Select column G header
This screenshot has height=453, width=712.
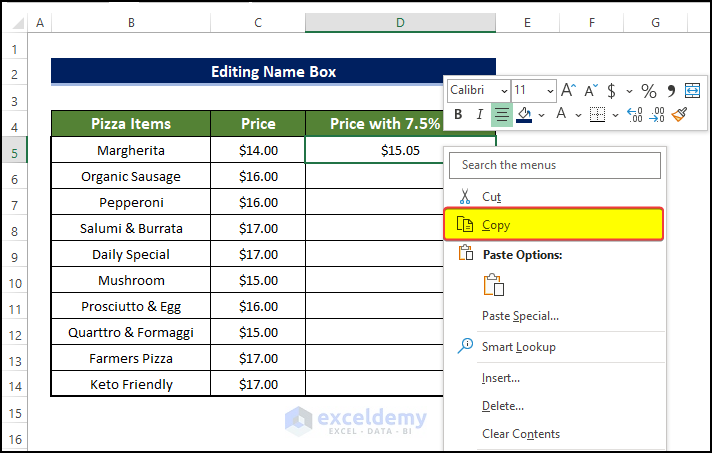pos(655,23)
